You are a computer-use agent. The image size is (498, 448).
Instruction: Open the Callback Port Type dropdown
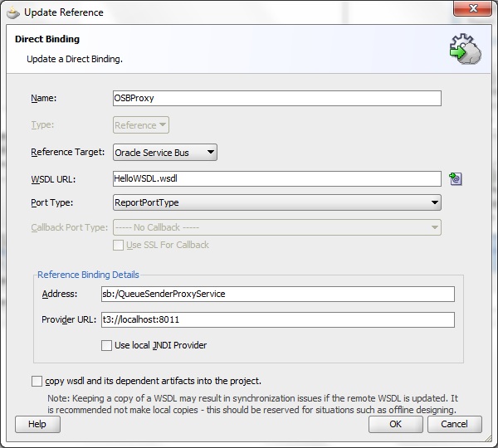(x=277, y=227)
